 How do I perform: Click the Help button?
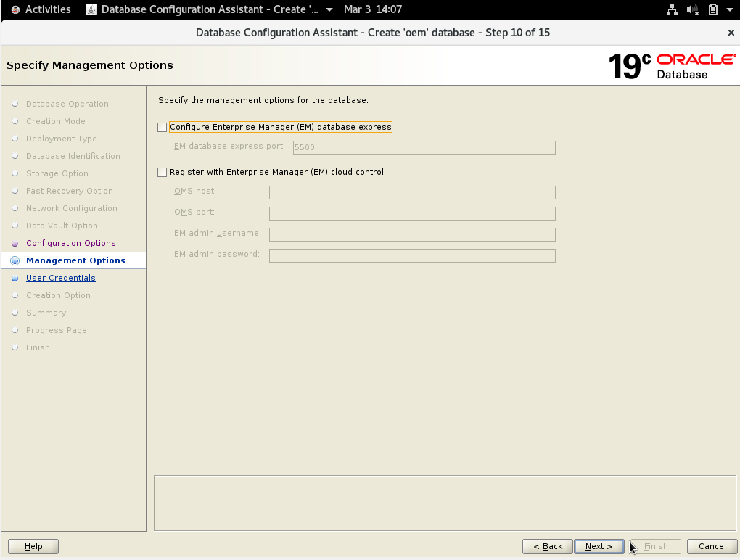(33, 546)
